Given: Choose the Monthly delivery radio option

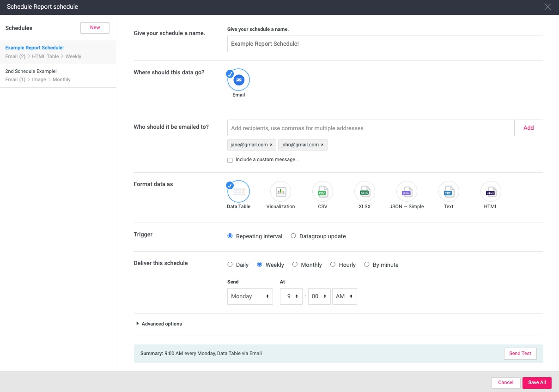Looking at the screenshot, I should [295, 265].
